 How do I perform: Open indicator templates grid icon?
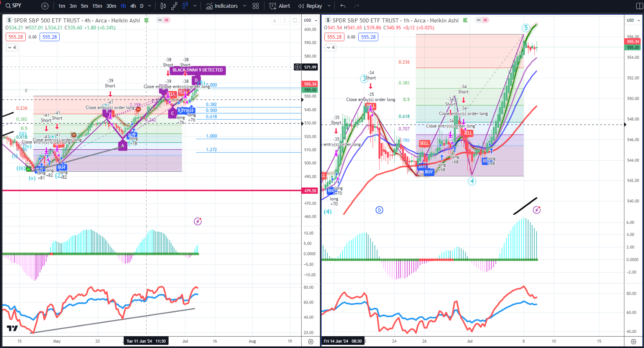[256, 6]
